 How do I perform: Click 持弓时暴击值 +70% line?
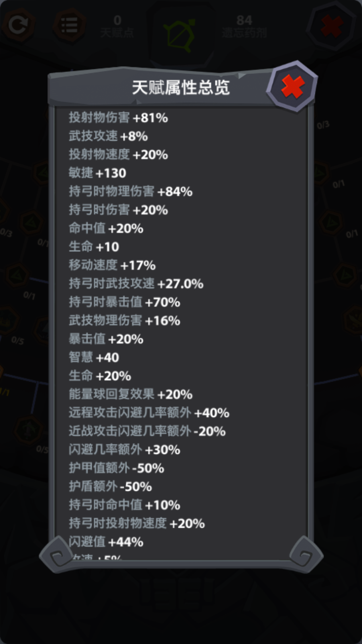click(x=124, y=302)
